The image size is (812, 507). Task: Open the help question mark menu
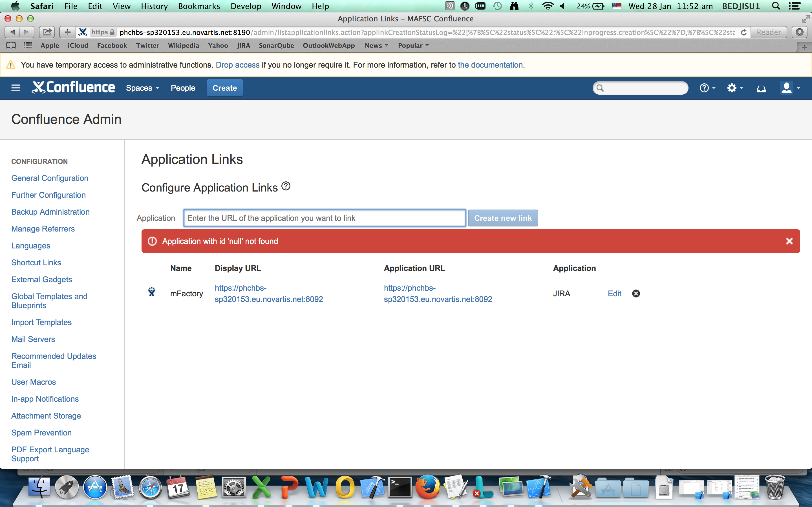[x=707, y=88]
